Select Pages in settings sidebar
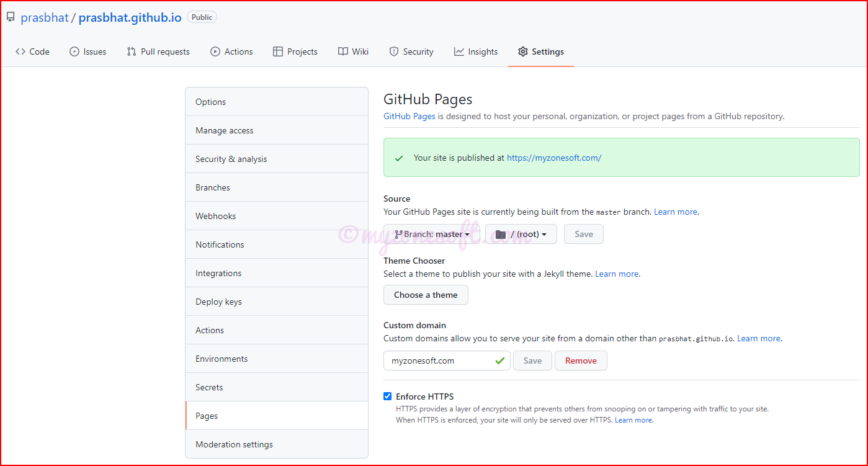This screenshot has width=868, height=466. [x=277, y=416]
